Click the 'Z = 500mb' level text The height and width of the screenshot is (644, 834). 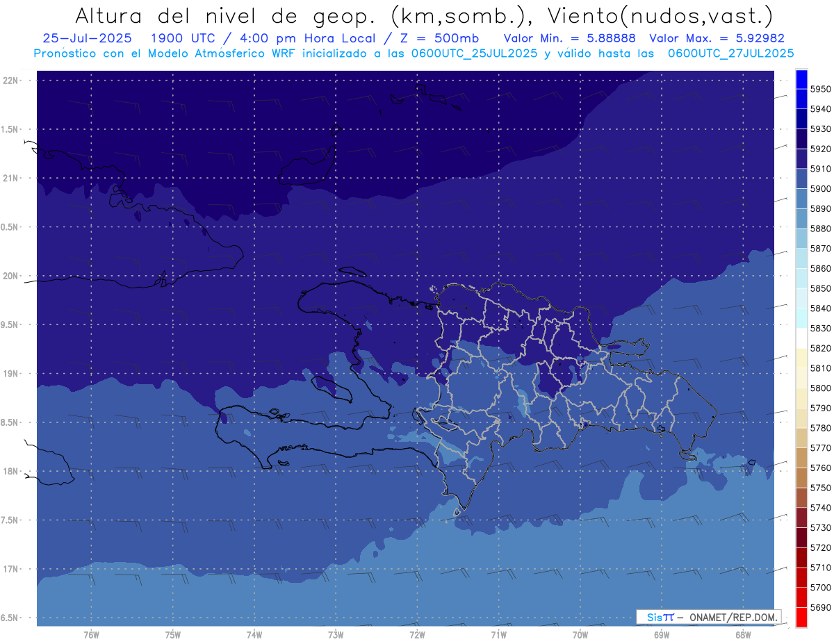(x=439, y=38)
